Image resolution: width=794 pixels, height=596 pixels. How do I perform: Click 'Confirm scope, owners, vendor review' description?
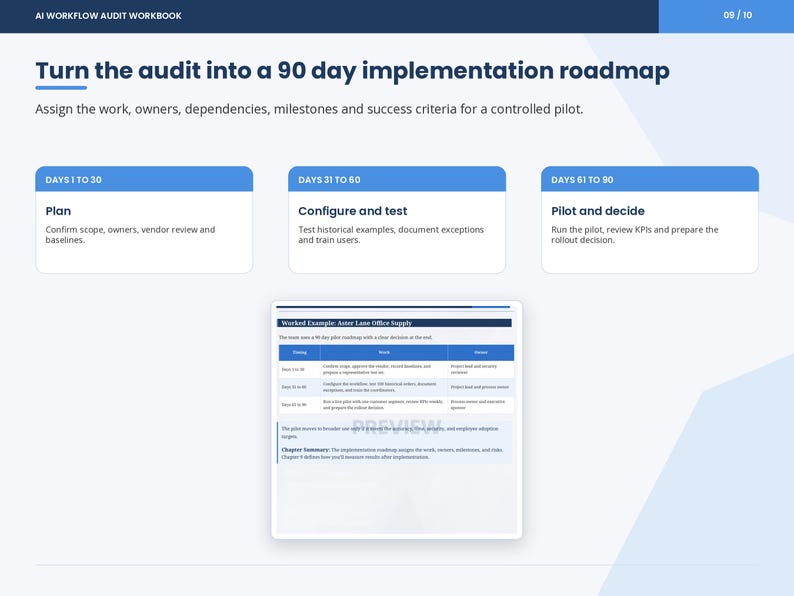(x=130, y=234)
